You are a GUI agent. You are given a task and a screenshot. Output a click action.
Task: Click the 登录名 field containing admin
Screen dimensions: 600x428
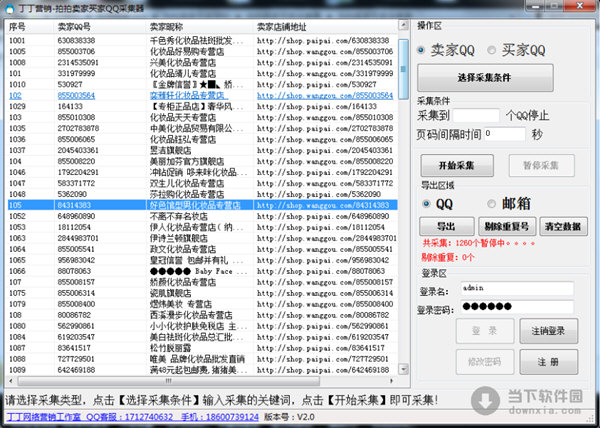pyautogui.click(x=517, y=288)
